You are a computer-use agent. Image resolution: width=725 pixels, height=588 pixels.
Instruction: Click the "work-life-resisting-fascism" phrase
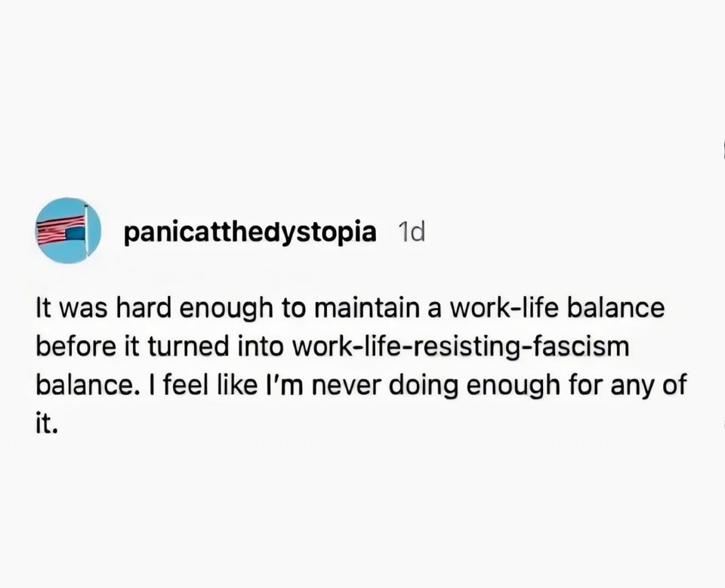pyautogui.click(x=466, y=346)
